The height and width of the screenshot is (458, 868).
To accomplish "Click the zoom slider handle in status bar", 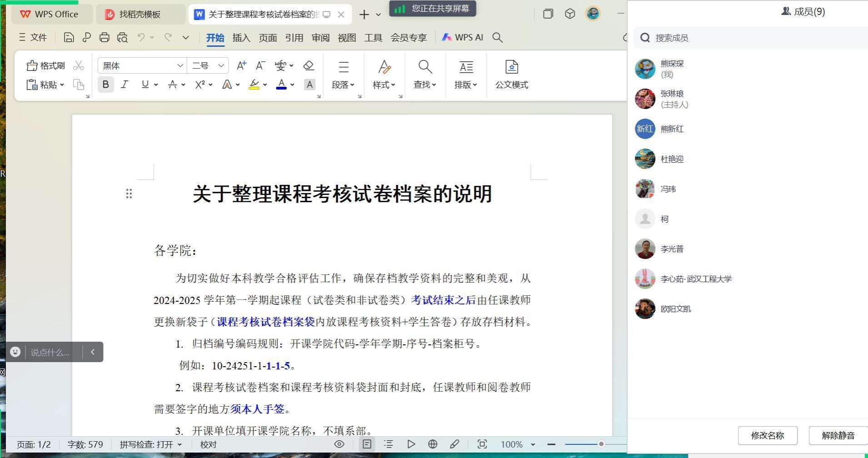I will tap(601, 444).
